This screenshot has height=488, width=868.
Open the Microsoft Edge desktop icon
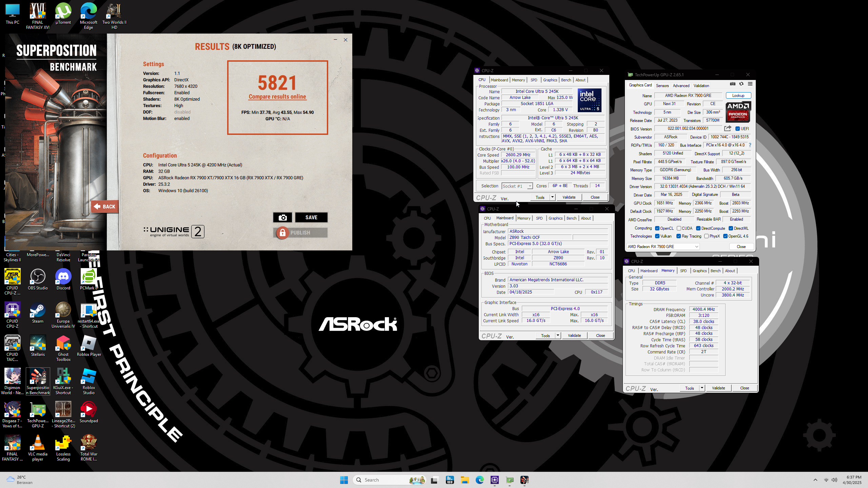tap(88, 16)
